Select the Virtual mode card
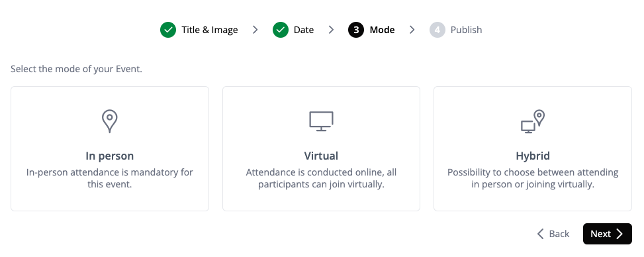Screen dimensions: 644x257 pyautogui.click(x=321, y=148)
